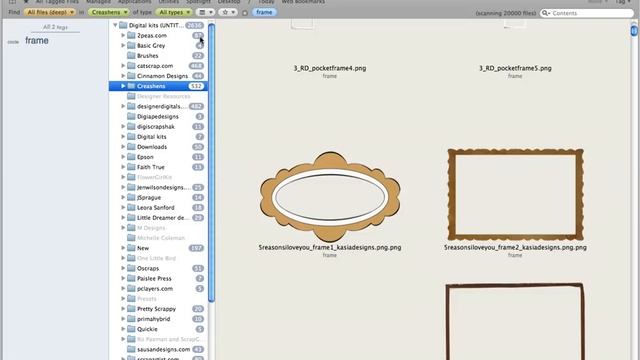The width and height of the screenshot is (640, 360).
Task: Collapse the Digital kits root volume
Action: [x=116, y=25]
